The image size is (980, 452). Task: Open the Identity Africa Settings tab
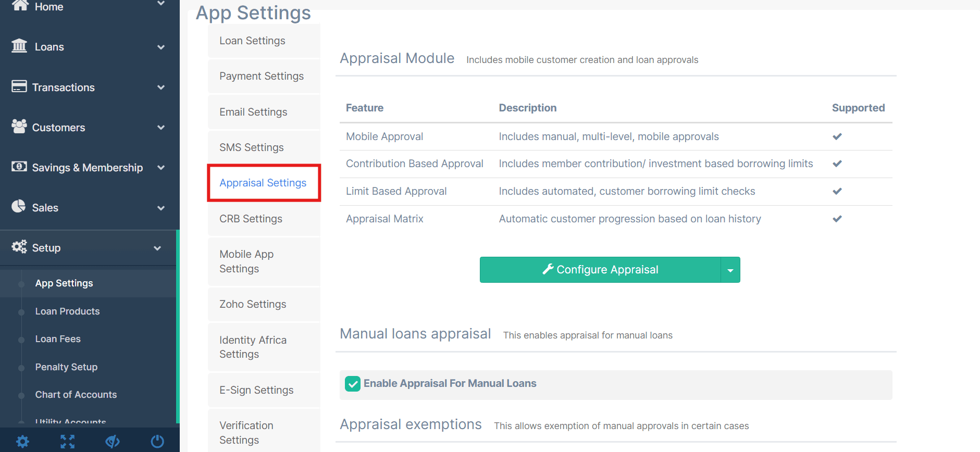click(264, 347)
